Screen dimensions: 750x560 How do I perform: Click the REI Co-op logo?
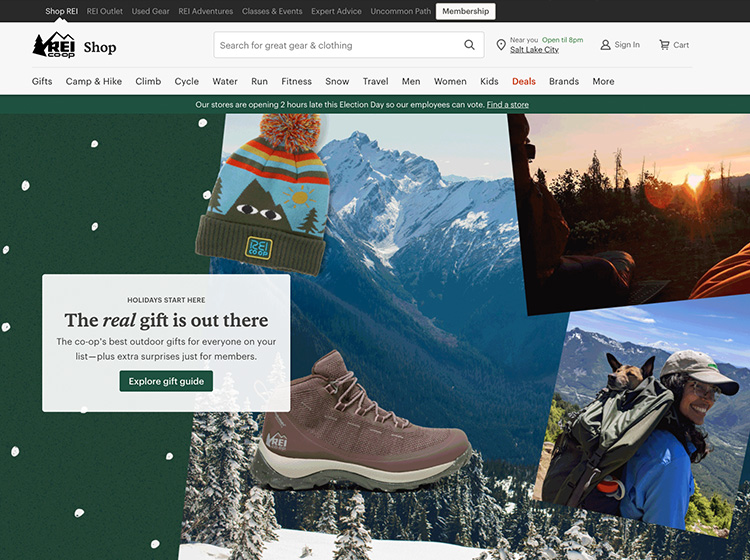point(54,45)
